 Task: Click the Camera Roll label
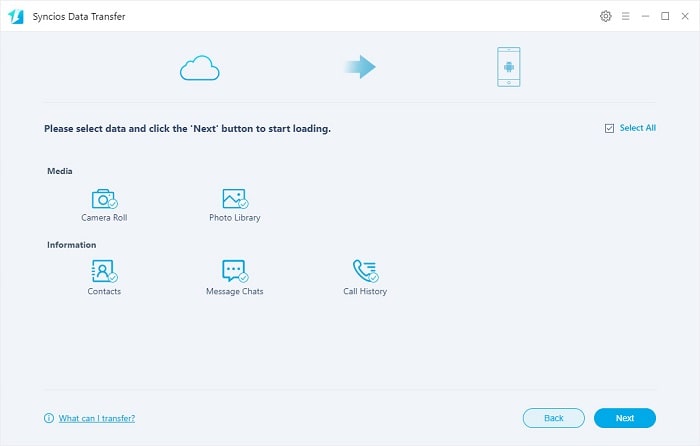click(104, 218)
